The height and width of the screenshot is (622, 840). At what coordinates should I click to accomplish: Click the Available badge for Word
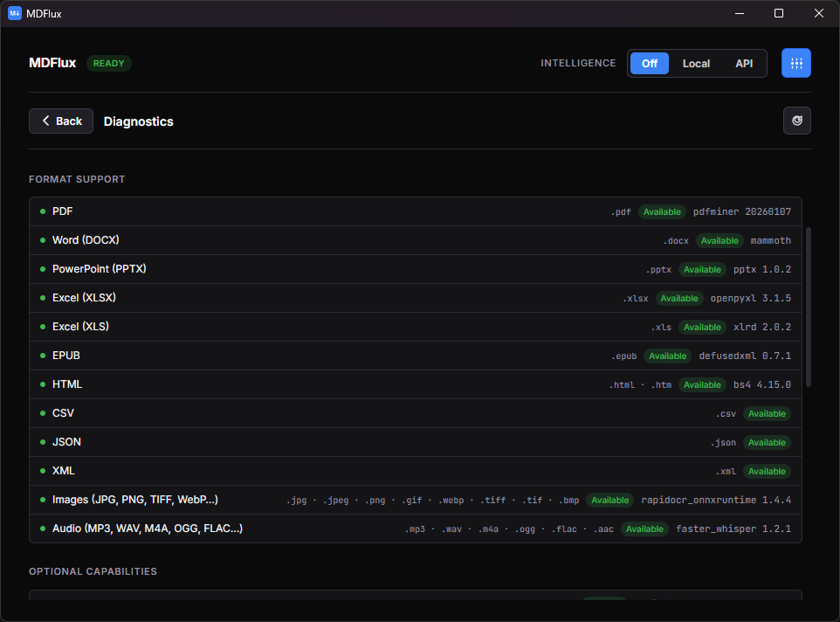point(720,240)
